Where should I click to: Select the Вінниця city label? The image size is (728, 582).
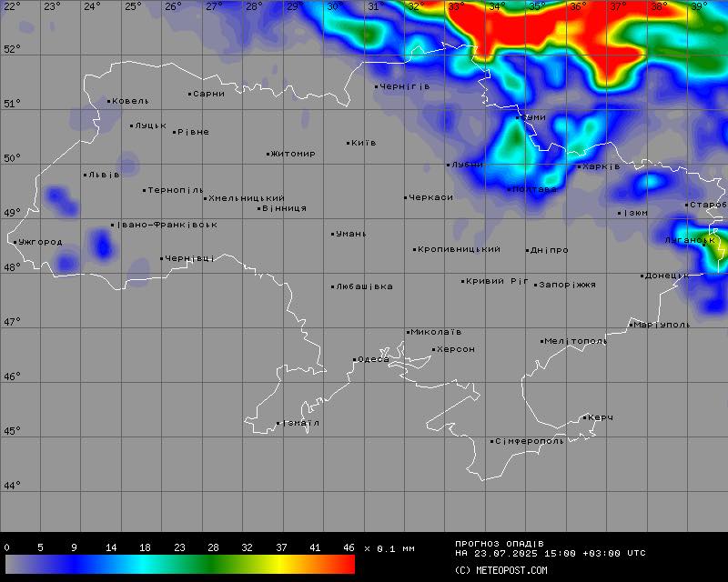pos(284,208)
